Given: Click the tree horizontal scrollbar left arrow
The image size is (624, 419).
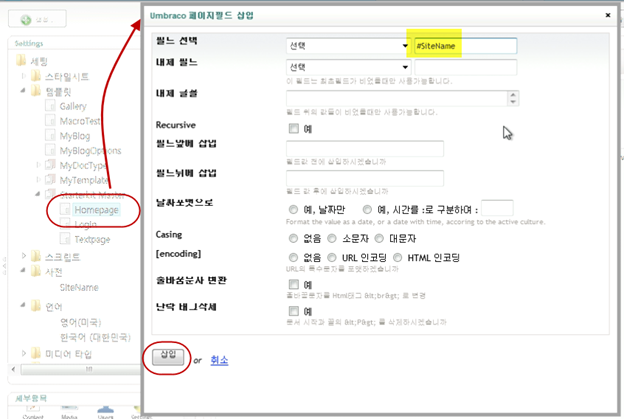Looking at the screenshot, I should pyautogui.click(x=14, y=369).
